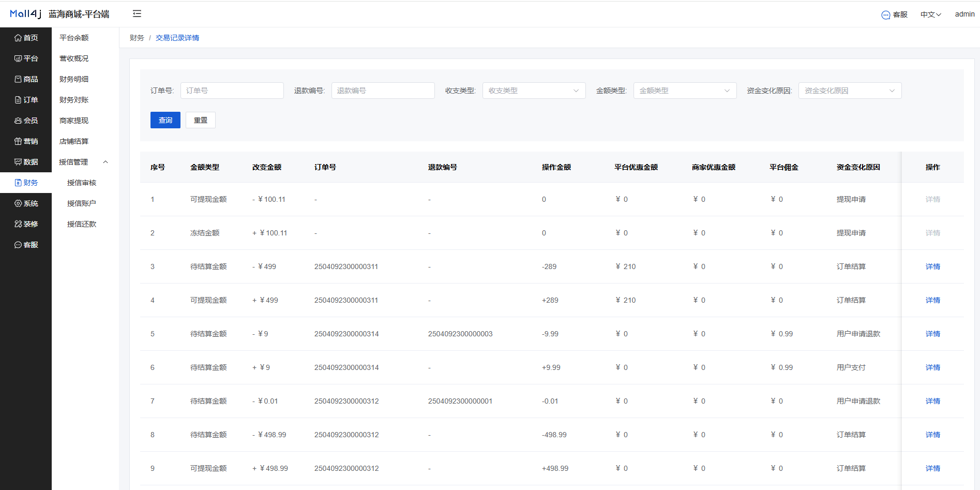This screenshot has width=980, height=490.
Task: Click the 平台 sidebar icon
Action: click(18, 58)
